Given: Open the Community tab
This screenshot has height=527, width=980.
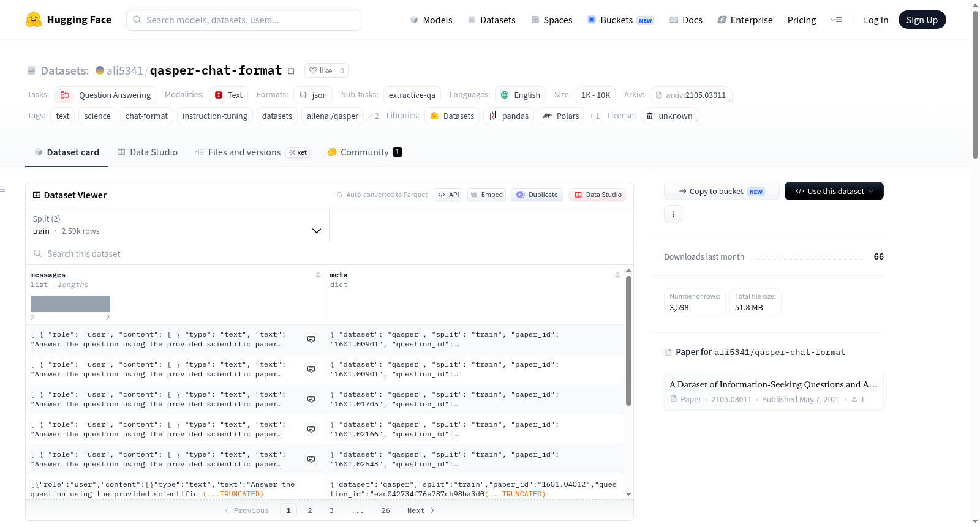Looking at the screenshot, I should pos(364,152).
